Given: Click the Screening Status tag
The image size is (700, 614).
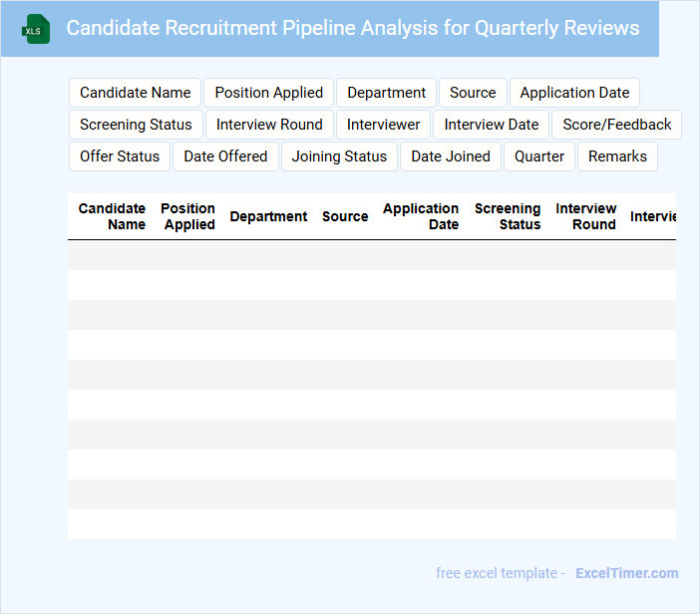Looking at the screenshot, I should coord(136,125).
